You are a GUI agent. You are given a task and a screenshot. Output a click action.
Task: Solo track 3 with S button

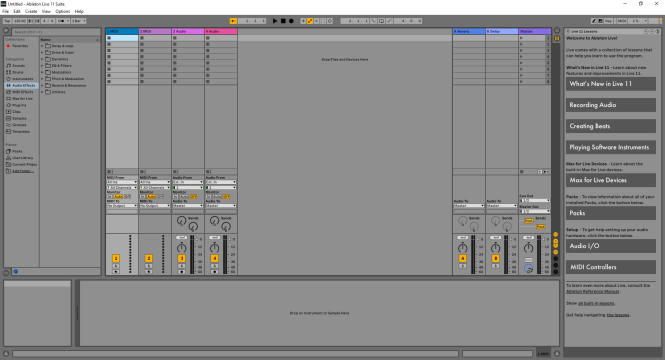(182, 266)
